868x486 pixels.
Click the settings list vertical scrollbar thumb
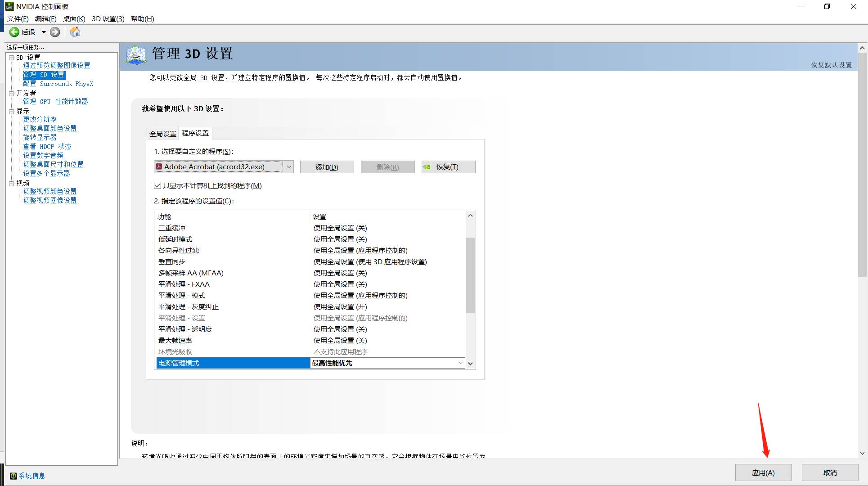[470, 274]
